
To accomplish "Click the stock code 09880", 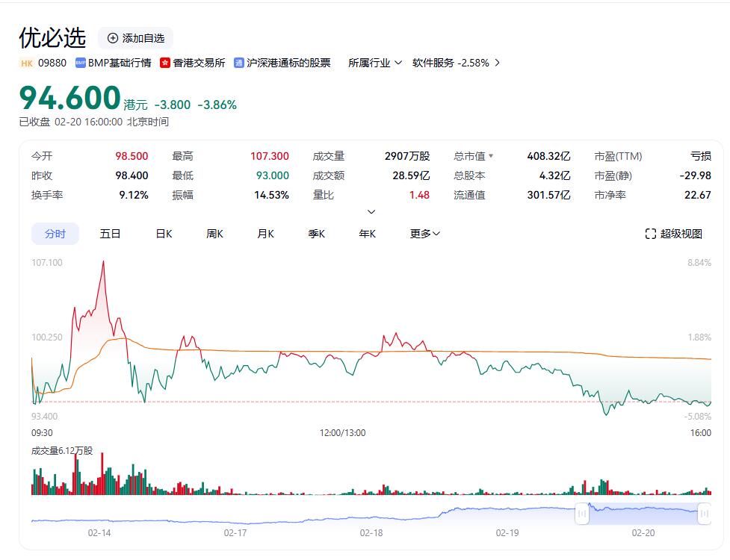I will coord(52,63).
